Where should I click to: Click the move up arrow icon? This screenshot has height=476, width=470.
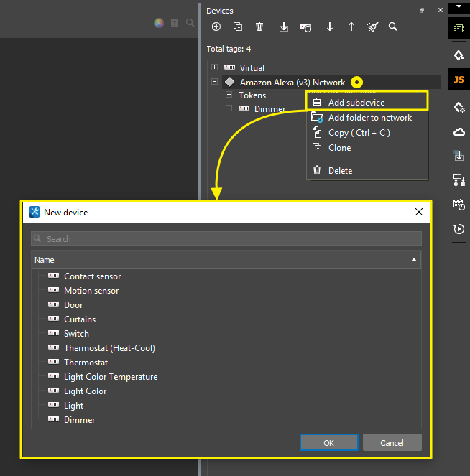click(x=351, y=27)
